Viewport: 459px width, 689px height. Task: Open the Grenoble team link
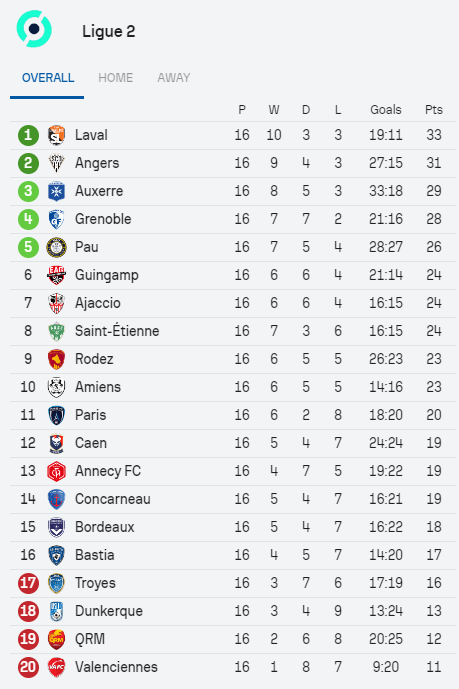pos(103,219)
